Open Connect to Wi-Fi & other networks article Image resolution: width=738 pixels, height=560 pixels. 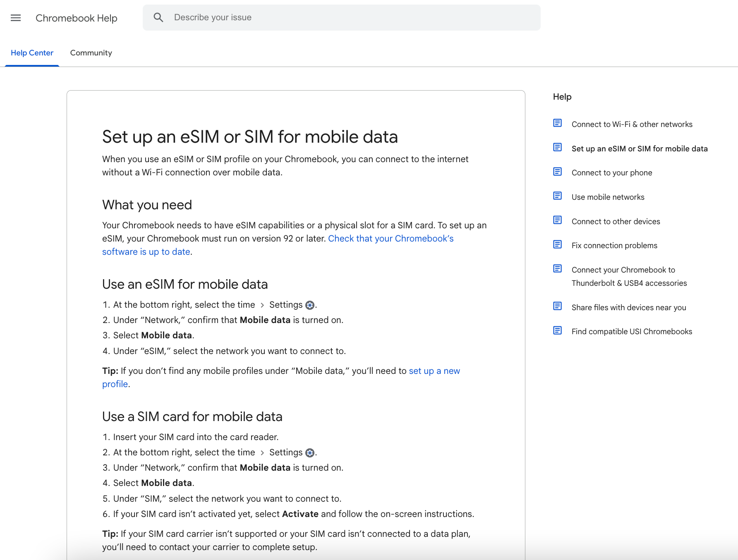tap(632, 124)
